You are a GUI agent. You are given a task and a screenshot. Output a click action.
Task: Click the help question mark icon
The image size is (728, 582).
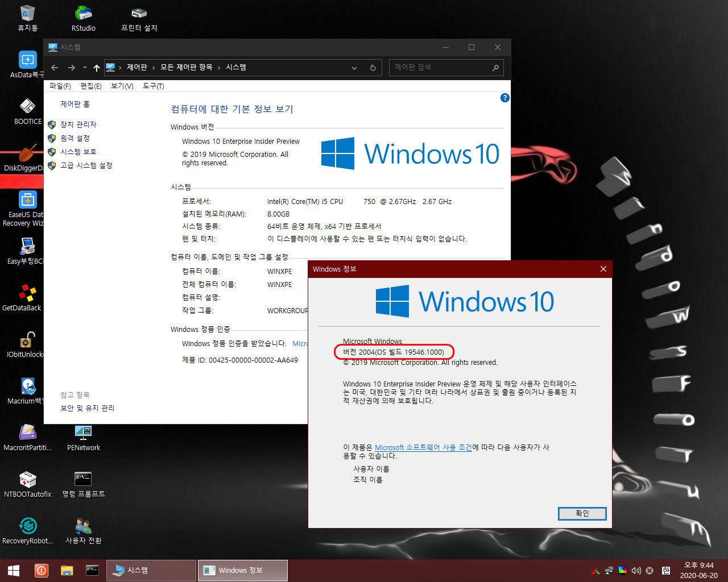pyautogui.click(x=504, y=98)
